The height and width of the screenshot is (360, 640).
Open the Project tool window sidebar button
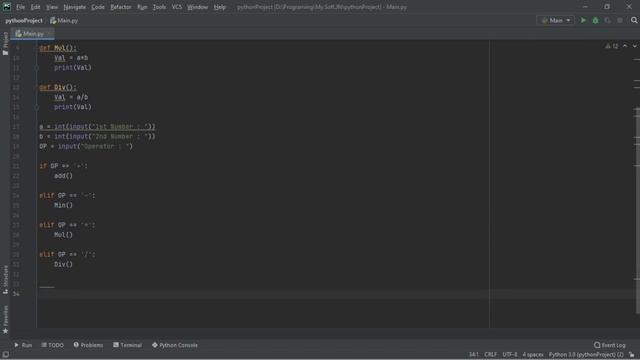pyautogui.click(x=5, y=43)
